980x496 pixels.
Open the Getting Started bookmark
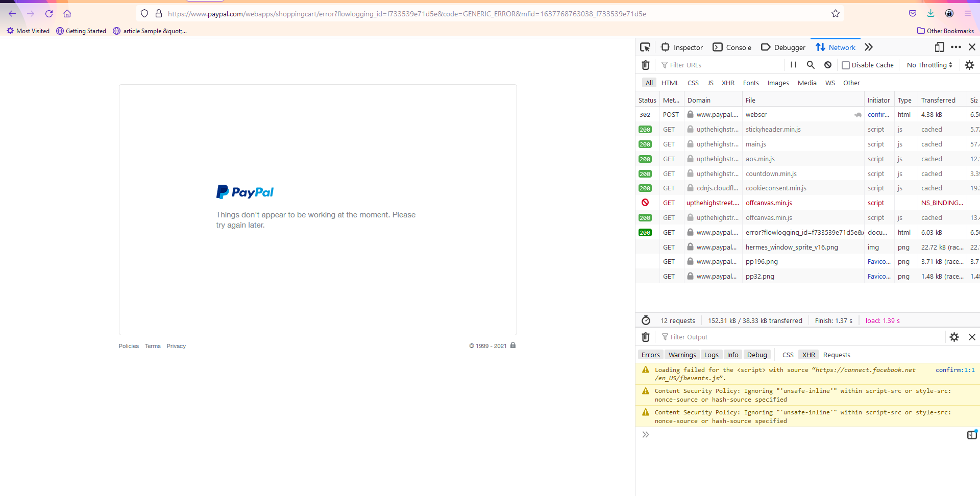81,31
